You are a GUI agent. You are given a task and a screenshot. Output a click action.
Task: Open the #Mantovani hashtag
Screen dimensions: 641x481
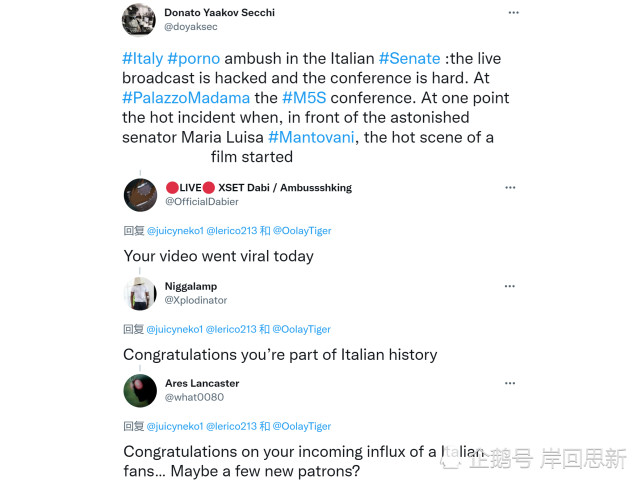coord(311,137)
